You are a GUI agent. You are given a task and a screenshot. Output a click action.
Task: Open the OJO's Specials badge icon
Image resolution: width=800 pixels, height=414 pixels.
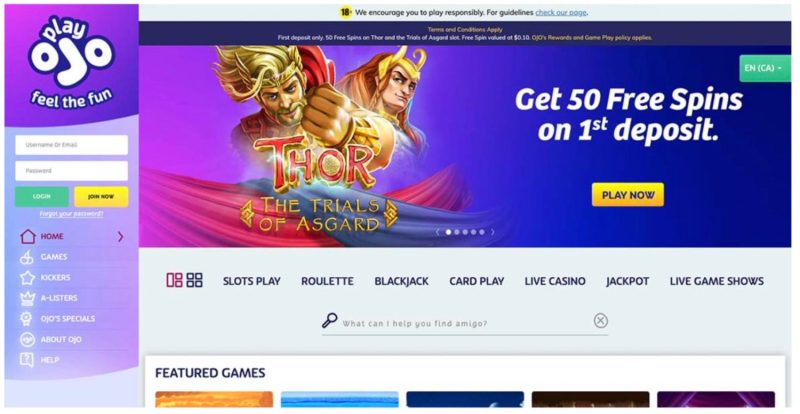click(27, 319)
